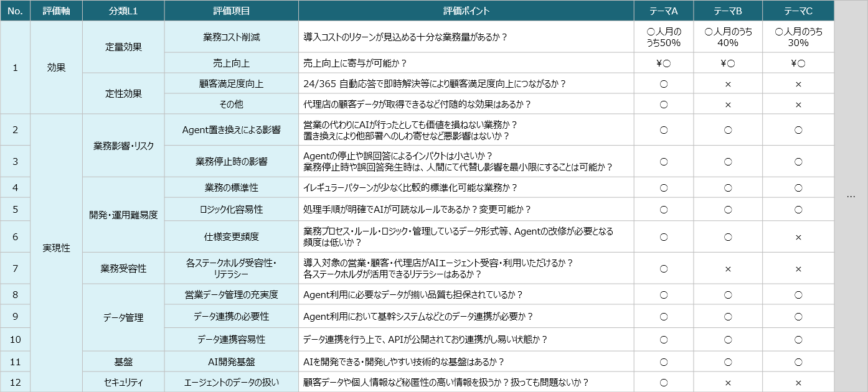Click the 'Agent利用に必要なデータが揃い' text
868x392 pixels.
413,294
